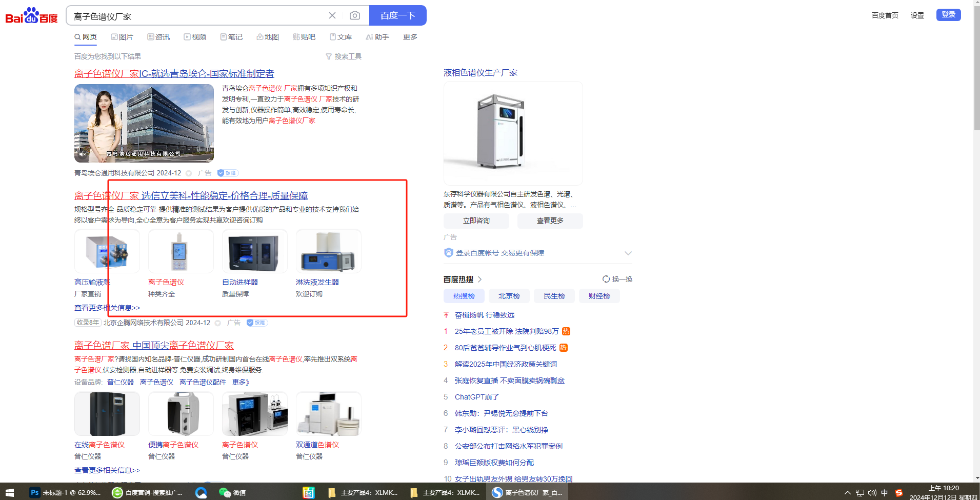
Task: Click the 淋洗液发生器 product link
Action: click(x=317, y=282)
